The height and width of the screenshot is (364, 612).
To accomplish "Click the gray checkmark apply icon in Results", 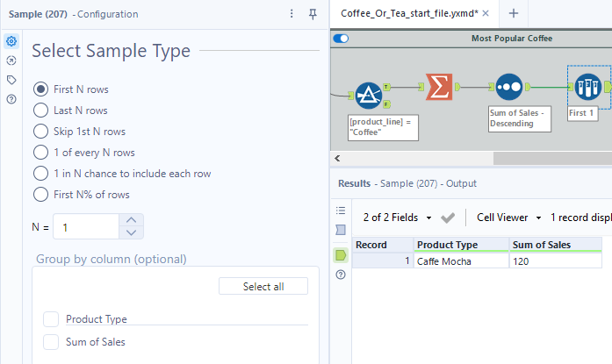I will click(448, 218).
